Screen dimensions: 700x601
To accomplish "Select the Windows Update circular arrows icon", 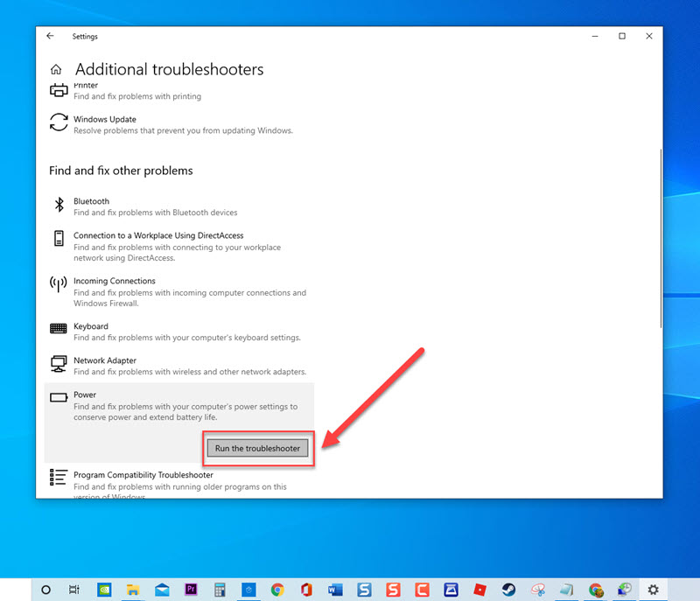I will (59, 122).
